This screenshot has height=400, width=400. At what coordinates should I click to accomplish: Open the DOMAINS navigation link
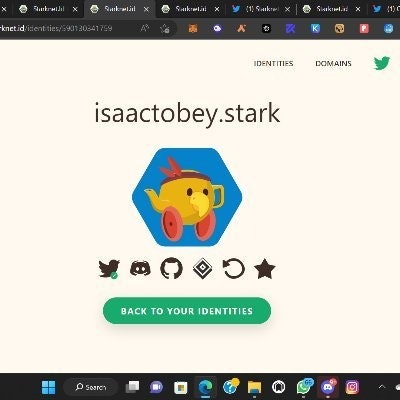333,63
